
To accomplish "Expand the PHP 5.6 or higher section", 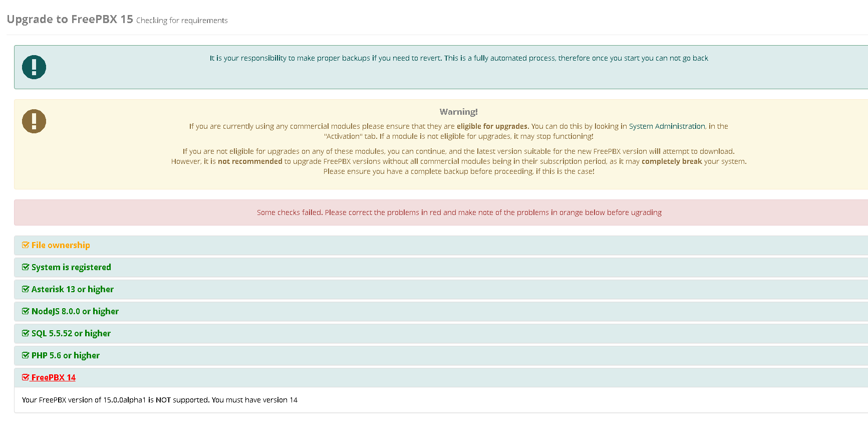I will 66,355.
